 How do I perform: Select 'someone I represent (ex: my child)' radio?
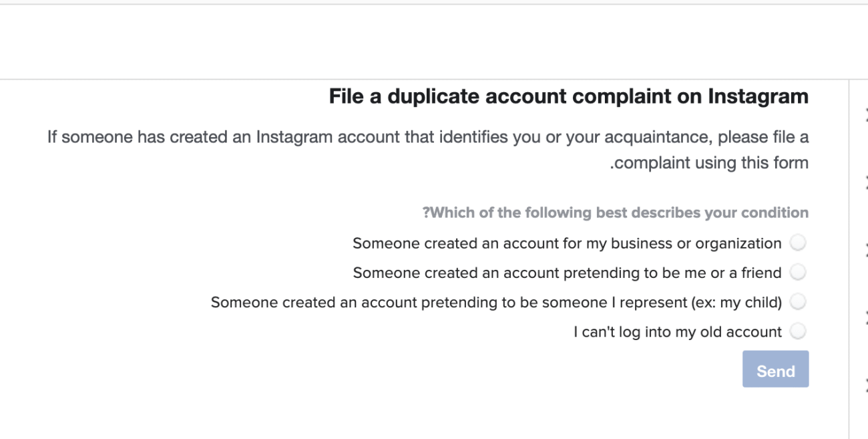coord(797,302)
